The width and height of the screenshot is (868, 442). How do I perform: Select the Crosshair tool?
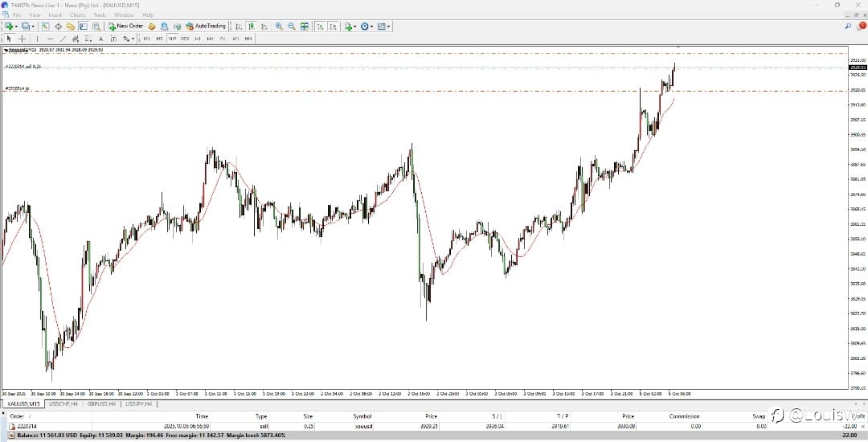23,39
